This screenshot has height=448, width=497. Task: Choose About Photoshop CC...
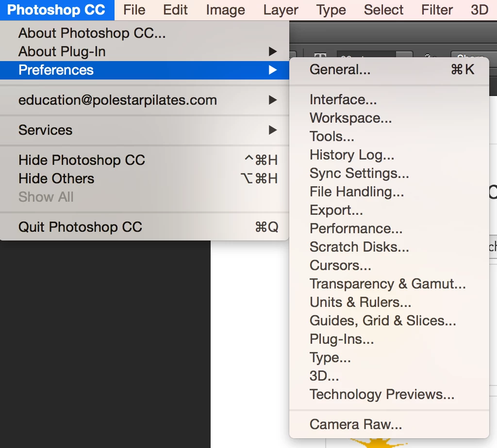tap(145, 33)
